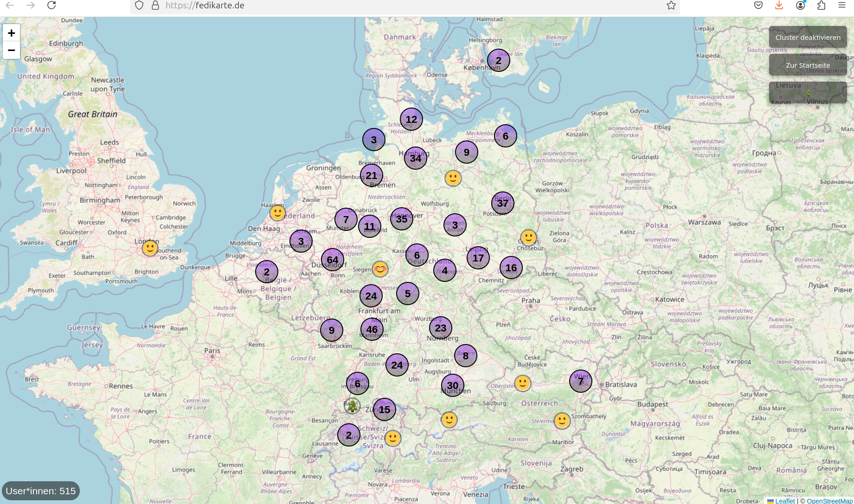The height and width of the screenshot is (504, 854).
Task: Open cluster 64 near Düsseldorf
Action: tap(333, 260)
